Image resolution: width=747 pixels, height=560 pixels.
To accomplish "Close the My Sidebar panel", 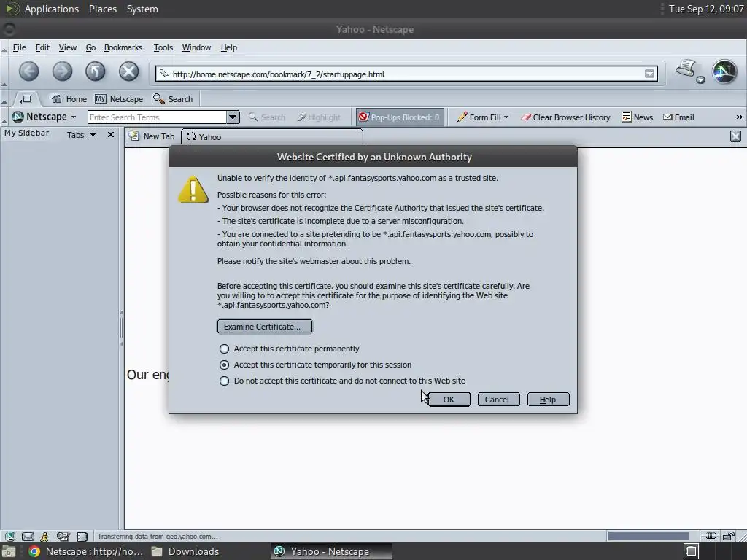I will tap(111, 135).
